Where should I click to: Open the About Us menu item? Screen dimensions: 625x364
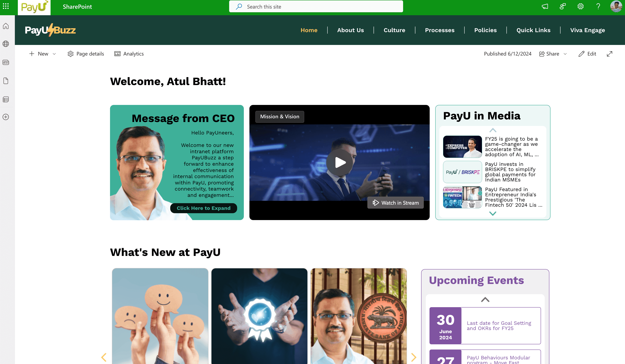[350, 30]
